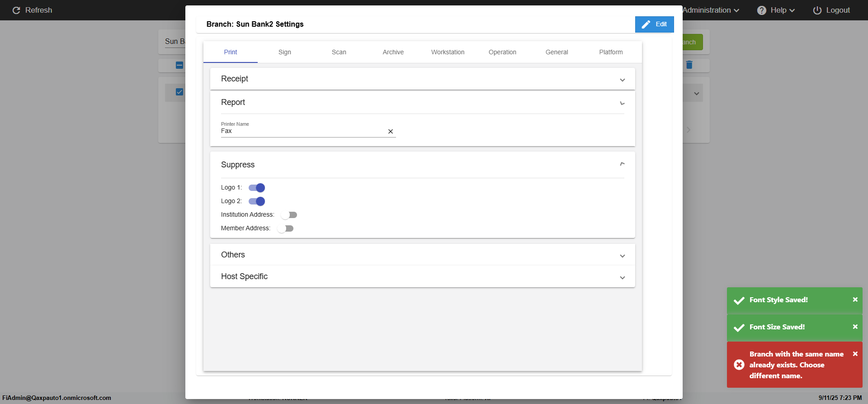Clear the Printer Name field
This screenshot has height=404, width=868.
coord(391,132)
